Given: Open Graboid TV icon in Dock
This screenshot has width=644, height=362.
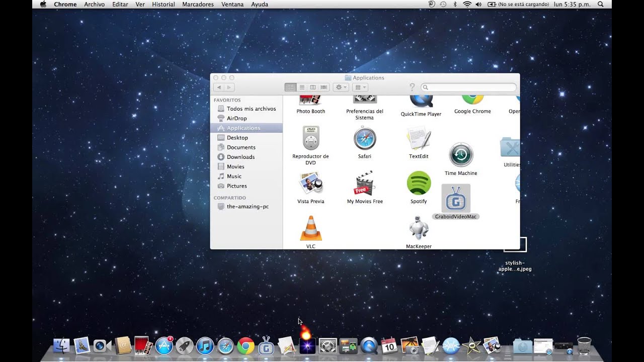Looking at the screenshot, I should (x=266, y=346).
